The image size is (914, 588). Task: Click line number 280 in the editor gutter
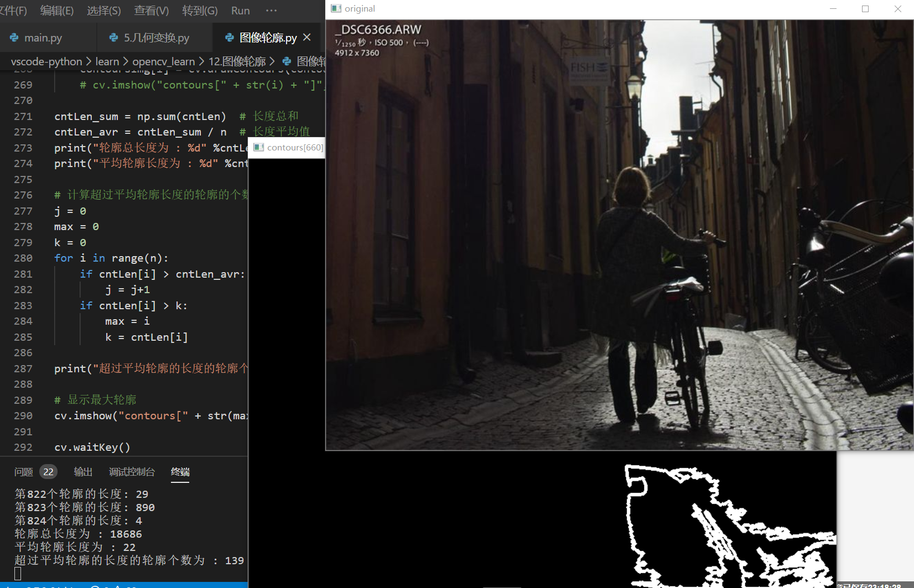23,258
